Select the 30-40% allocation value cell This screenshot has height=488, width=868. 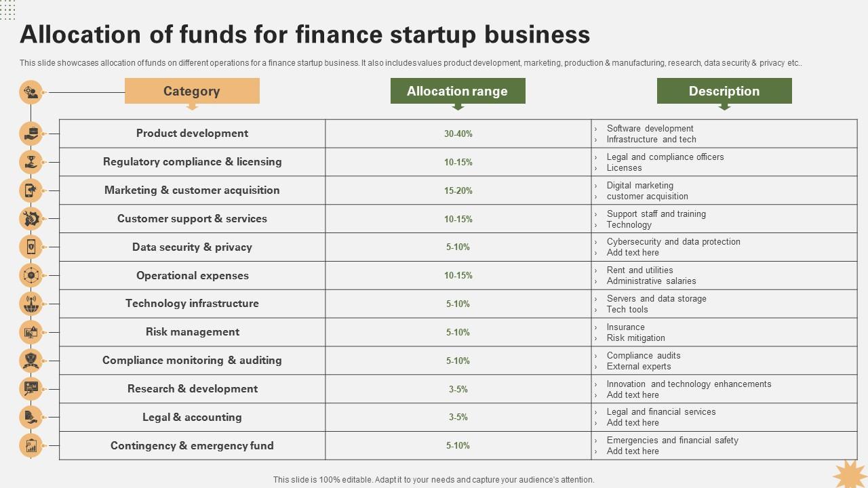point(458,134)
